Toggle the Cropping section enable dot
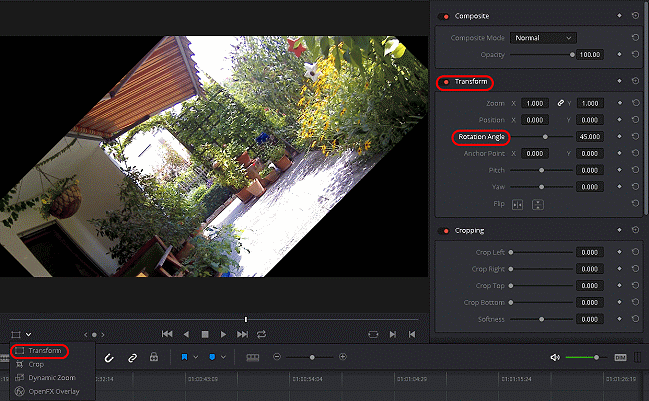This screenshot has height=401, width=649. [x=444, y=231]
